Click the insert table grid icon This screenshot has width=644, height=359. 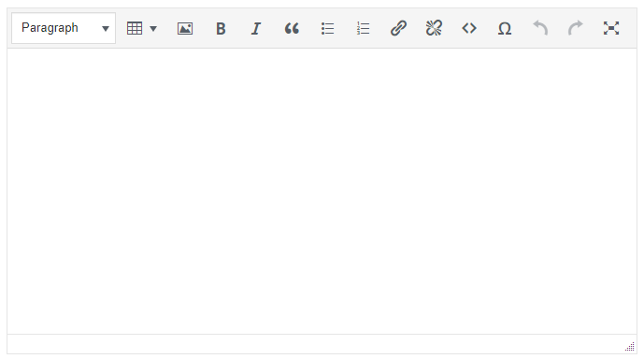[135, 28]
